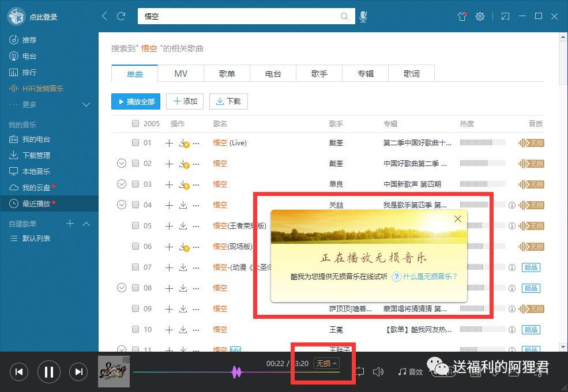The height and width of the screenshot is (392, 568).
Task: Switch to mini mode icon
Action: 505,16
